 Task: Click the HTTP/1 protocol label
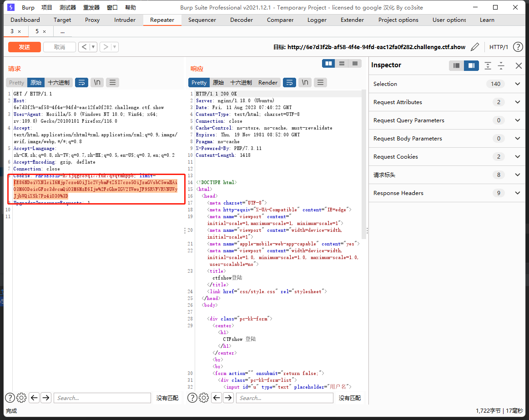click(x=499, y=47)
